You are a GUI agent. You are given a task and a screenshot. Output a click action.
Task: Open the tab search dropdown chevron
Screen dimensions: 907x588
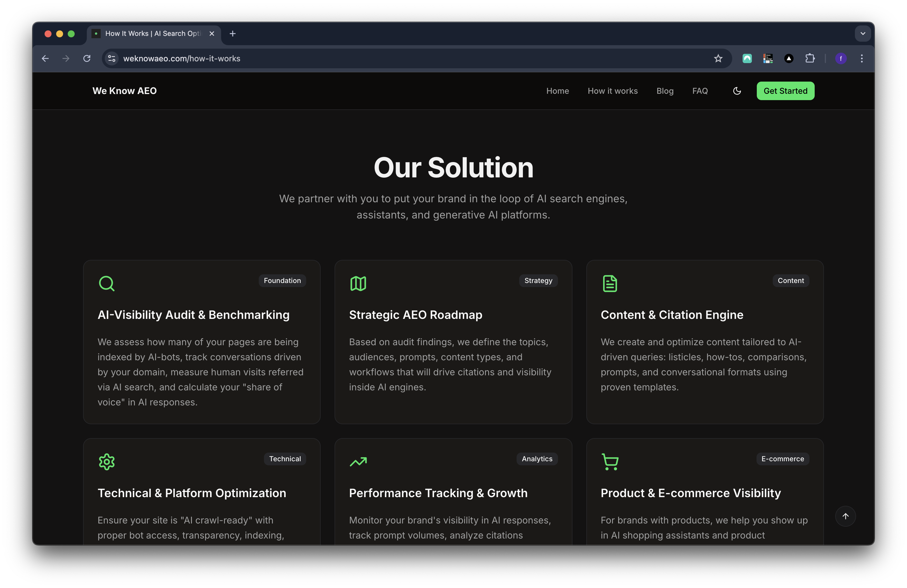863,34
